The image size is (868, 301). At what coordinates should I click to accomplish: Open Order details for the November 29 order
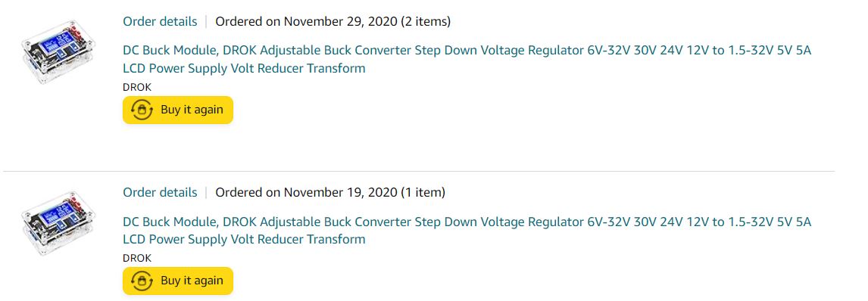[x=160, y=21]
